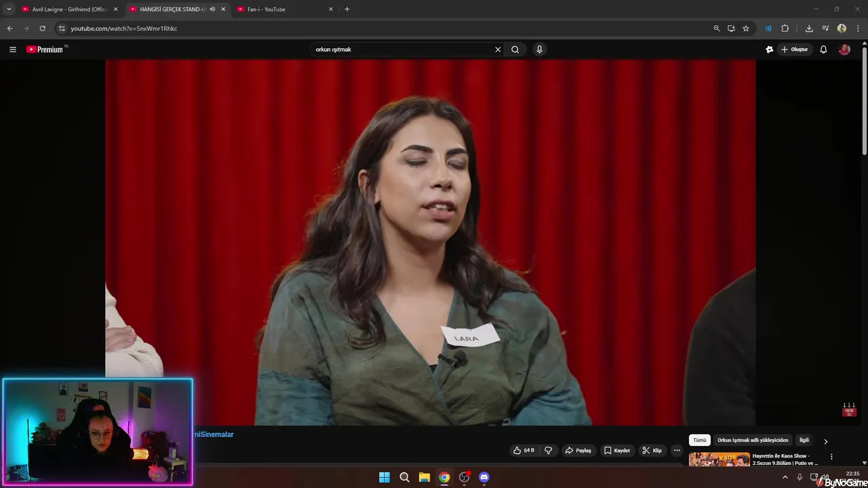Open the Windows Start menu
The height and width of the screenshot is (488, 868).
[x=384, y=477]
